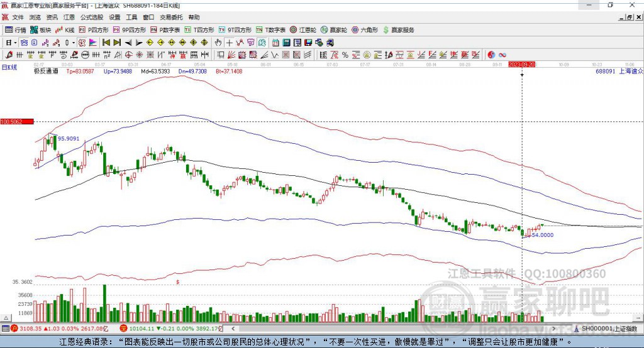Toggle the highlighted blue knot icon after the period dropdown

[x=24, y=43]
